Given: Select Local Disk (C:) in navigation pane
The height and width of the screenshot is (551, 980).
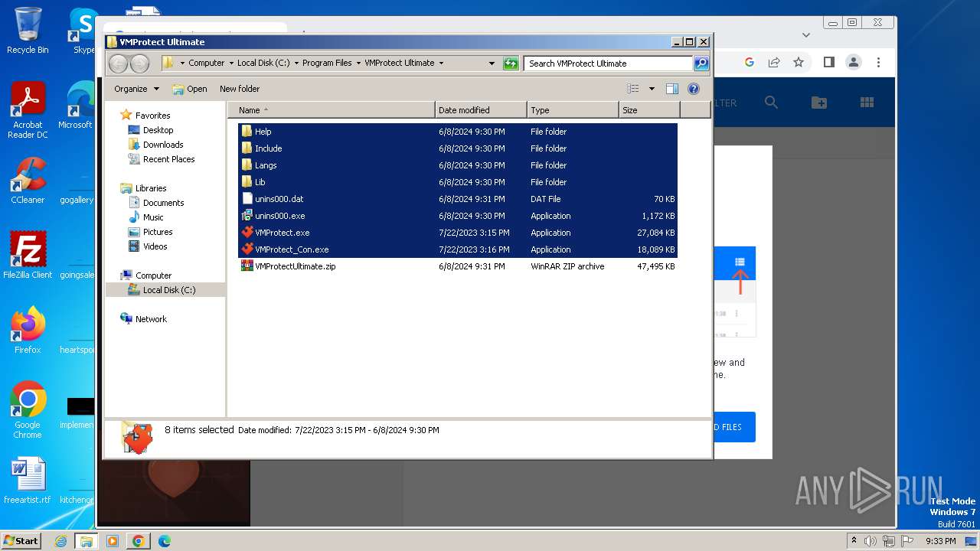Looking at the screenshot, I should click(x=165, y=290).
